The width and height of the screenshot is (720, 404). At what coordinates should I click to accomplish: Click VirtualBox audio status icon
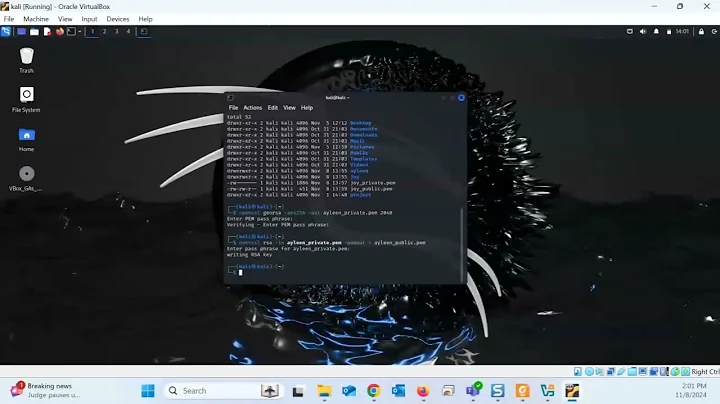click(600, 371)
